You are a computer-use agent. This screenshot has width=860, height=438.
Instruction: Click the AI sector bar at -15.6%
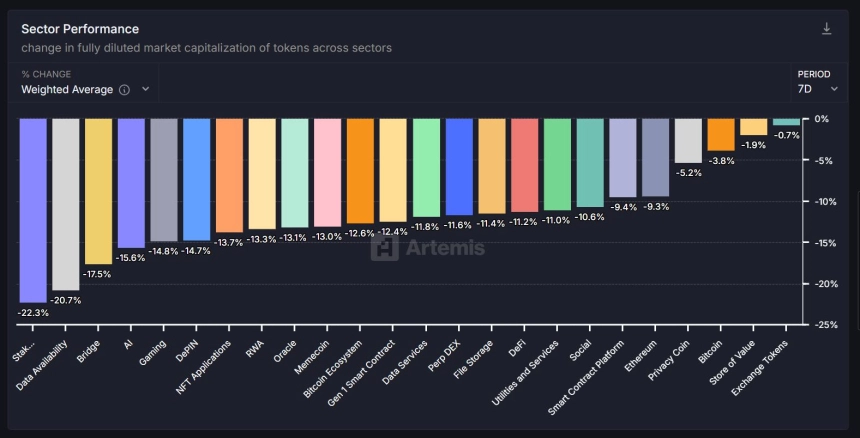click(131, 184)
